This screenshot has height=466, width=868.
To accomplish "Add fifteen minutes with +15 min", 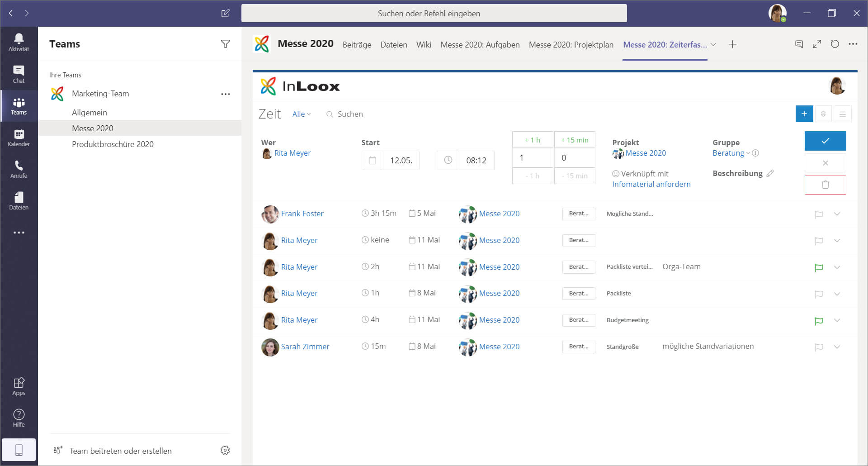I will (x=575, y=140).
